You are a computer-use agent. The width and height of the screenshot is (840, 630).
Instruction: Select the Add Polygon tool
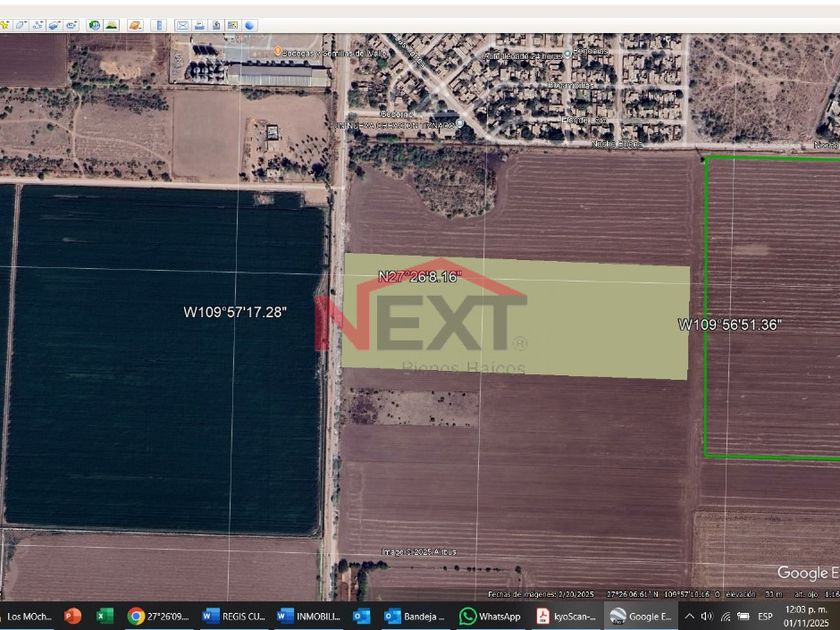click(x=21, y=25)
